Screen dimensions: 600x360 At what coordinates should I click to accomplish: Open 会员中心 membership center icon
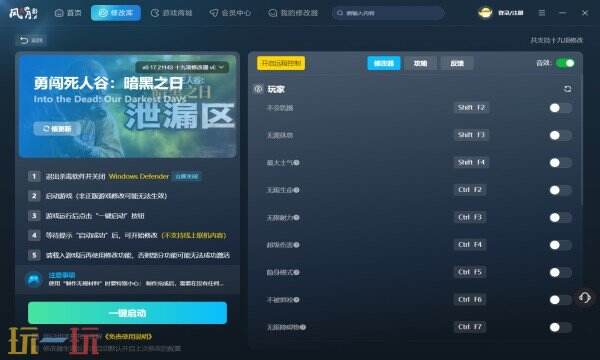tap(214, 13)
